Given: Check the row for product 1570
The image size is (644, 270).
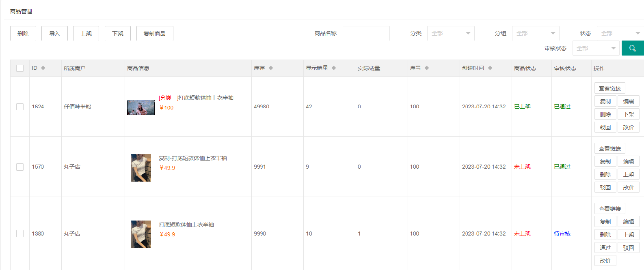Looking at the screenshot, I should coord(20,167).
